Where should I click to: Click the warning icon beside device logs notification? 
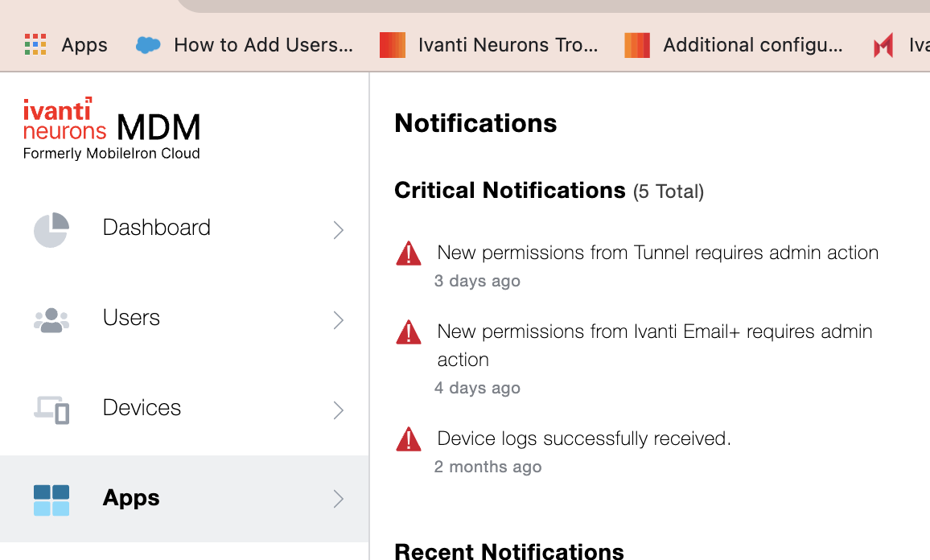tap(409, 439)
